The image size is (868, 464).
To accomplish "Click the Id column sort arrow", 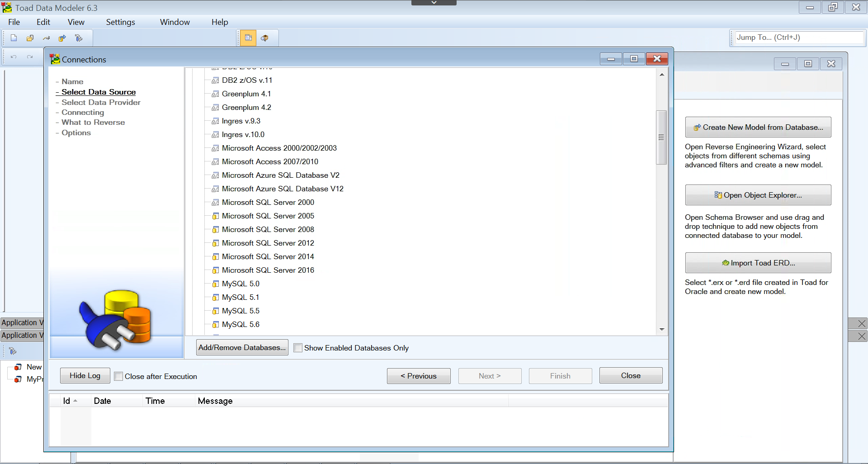I will (x=75, y=401).
